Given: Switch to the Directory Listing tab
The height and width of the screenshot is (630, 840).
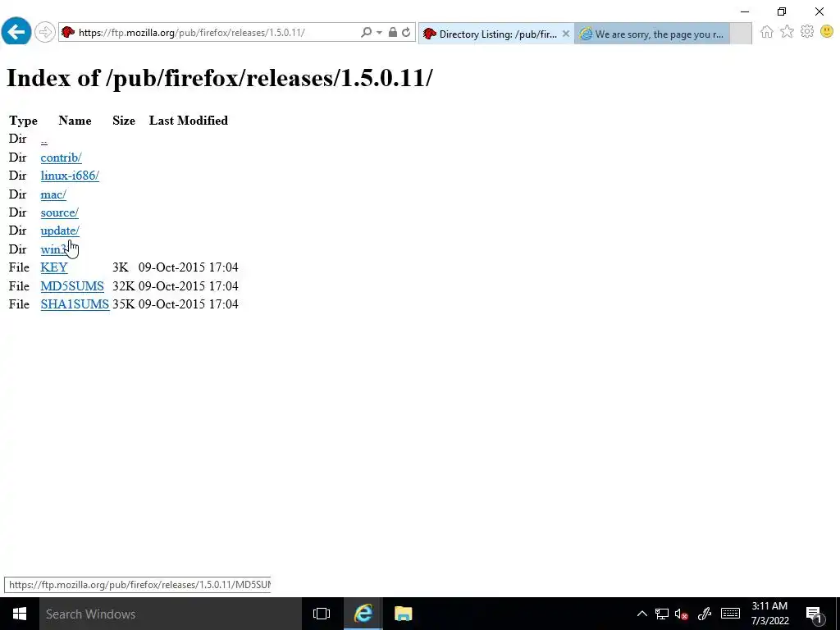Looking at the screenshot, I should [x=496, y=34].
